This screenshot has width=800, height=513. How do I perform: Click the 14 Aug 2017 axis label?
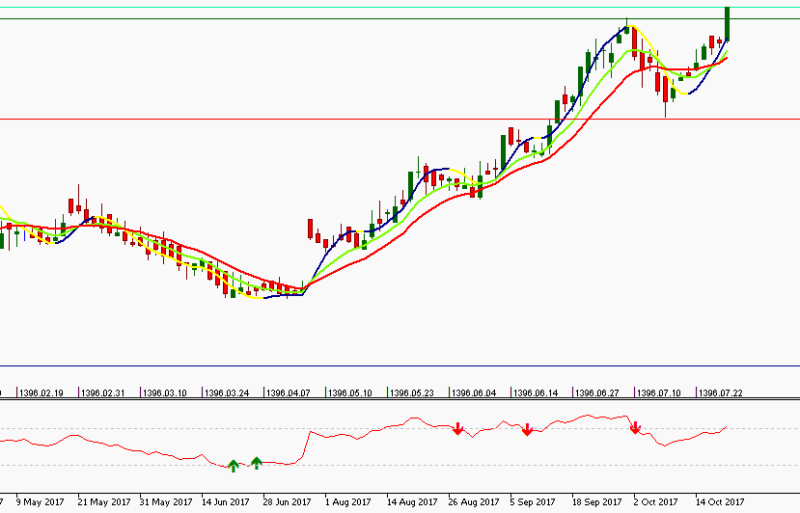point(412,502)
